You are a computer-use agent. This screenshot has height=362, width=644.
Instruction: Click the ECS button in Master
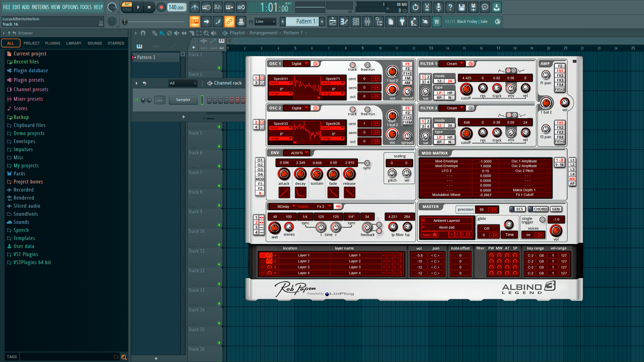point(517,209)
